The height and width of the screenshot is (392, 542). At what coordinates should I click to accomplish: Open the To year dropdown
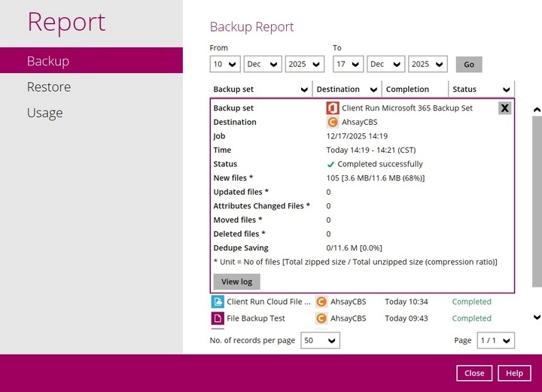pos(428,64)
